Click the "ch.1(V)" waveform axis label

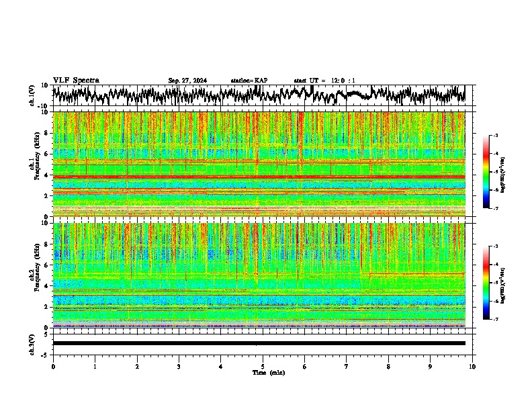pos(32,95)
